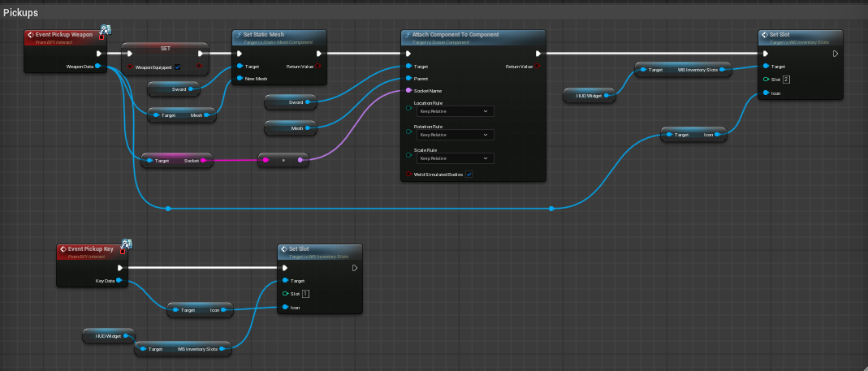The width and height of the screenshot is (868, 371).
Task: Click Event Pickup Weapon's exec output pin
Action: point(99,54)
